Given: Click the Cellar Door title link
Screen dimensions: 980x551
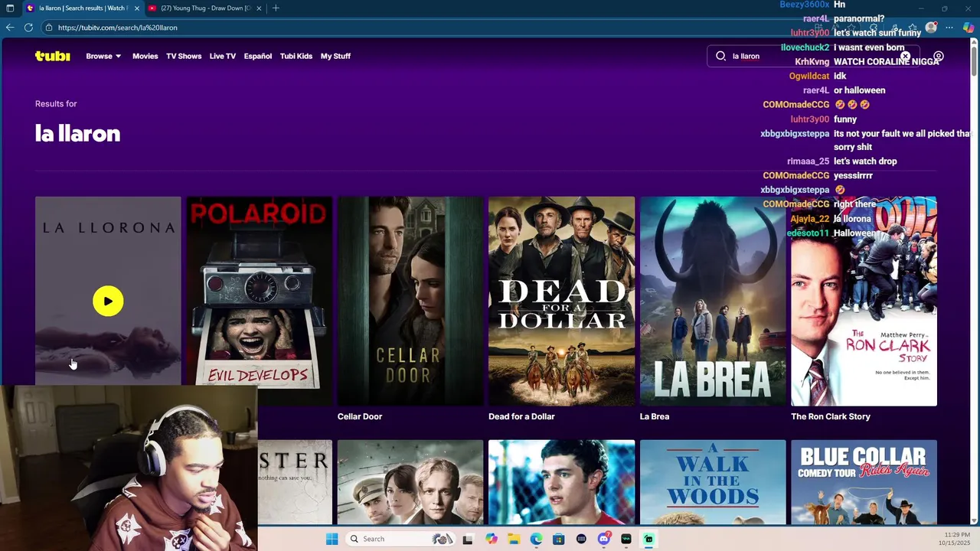Looking at the screenshot, I should (360, 416).
